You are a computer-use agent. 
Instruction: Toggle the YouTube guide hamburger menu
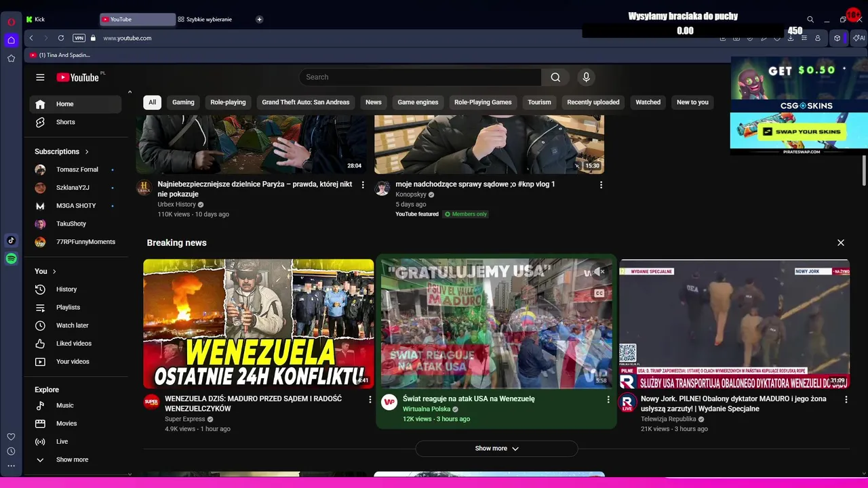tap(40, 77)
